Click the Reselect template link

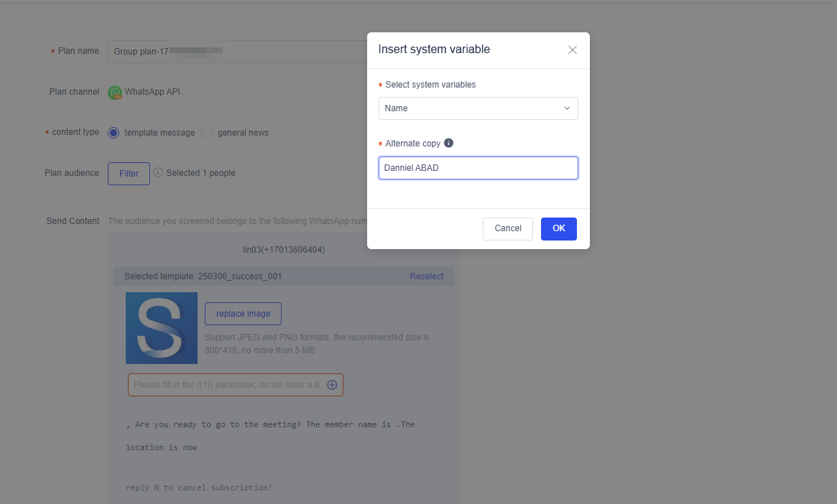point(427,276)
